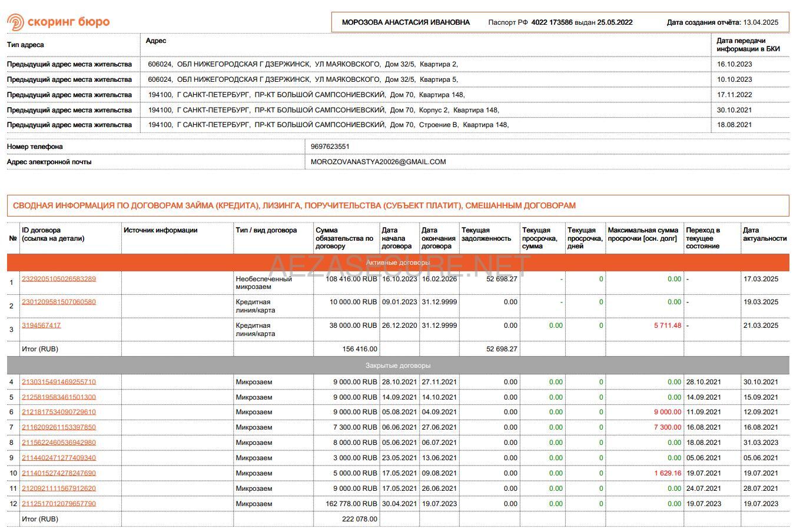Click max overdue 5 711.48

coord(668,325)
